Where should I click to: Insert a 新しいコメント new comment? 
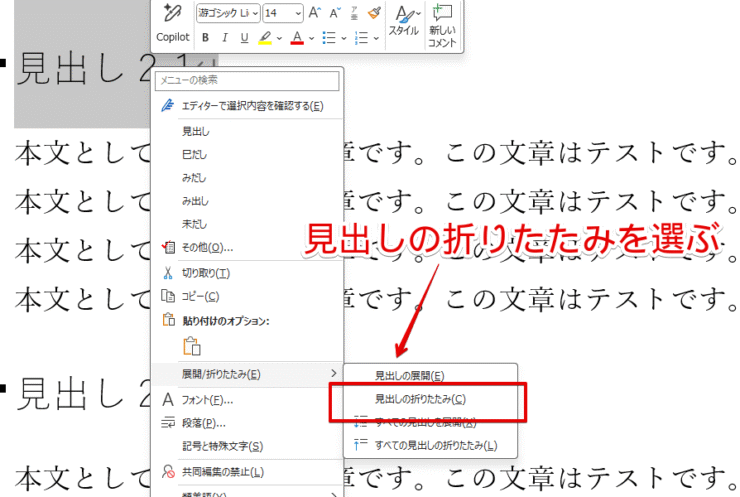coord(442,25)
